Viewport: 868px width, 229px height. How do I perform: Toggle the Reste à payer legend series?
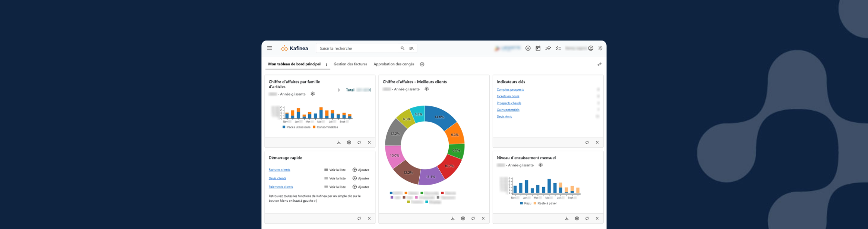click(x=545, y=203)
